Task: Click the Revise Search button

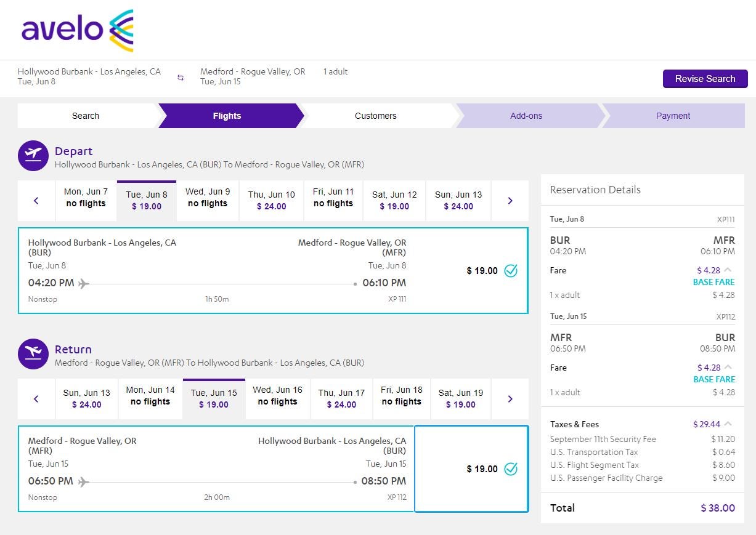Action: (x=705, y=79)
